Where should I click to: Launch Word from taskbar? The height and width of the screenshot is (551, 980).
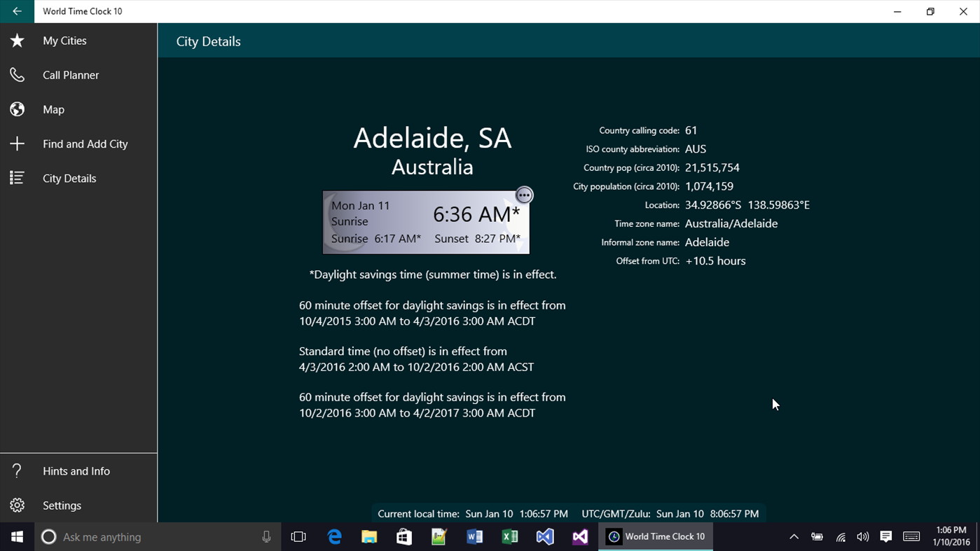(x=474, y=537)
